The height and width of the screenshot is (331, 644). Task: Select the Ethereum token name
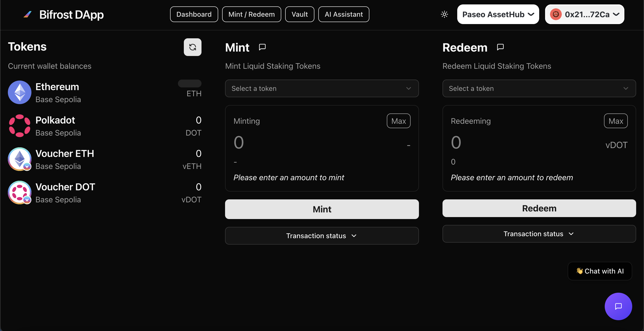(57, 87)
